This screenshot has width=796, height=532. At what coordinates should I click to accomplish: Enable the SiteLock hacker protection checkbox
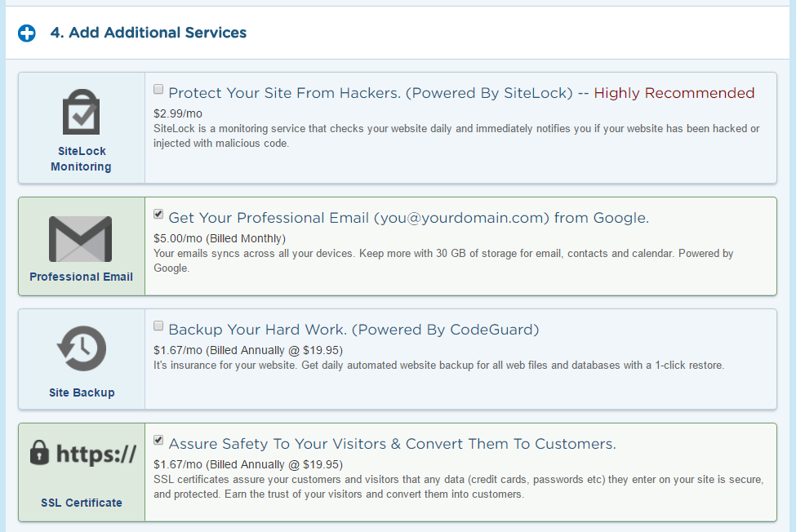point(158,89)
